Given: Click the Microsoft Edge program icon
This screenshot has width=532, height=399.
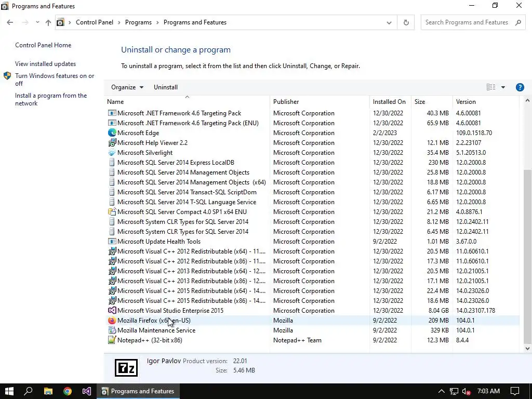Looking at the screenshot, I should pos(112,133).
